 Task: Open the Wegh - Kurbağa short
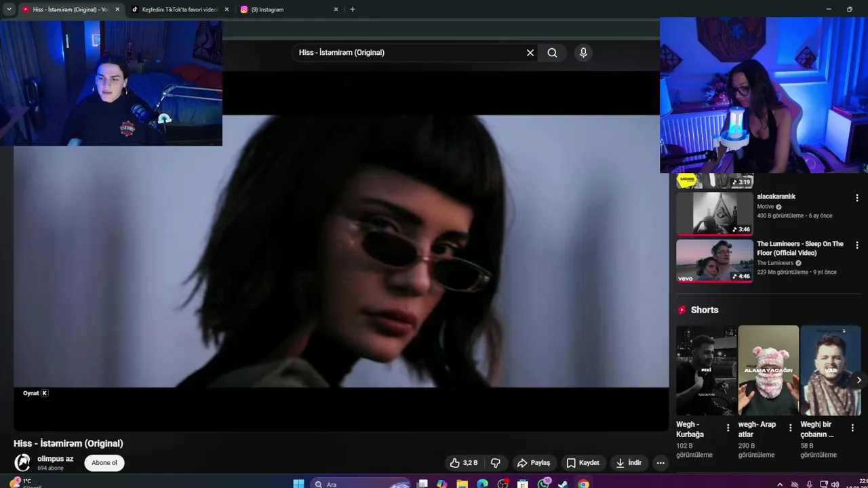click(x=706, y=370)
